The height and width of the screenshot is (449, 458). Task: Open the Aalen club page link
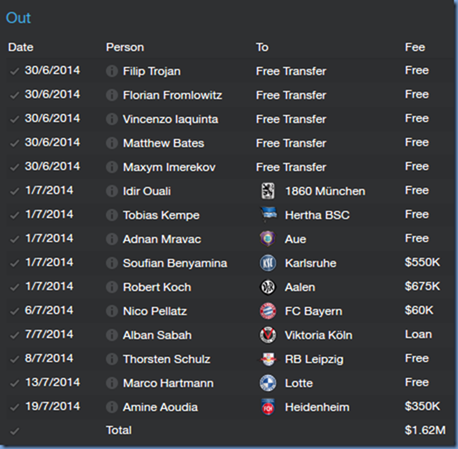(x=300, y=287)
